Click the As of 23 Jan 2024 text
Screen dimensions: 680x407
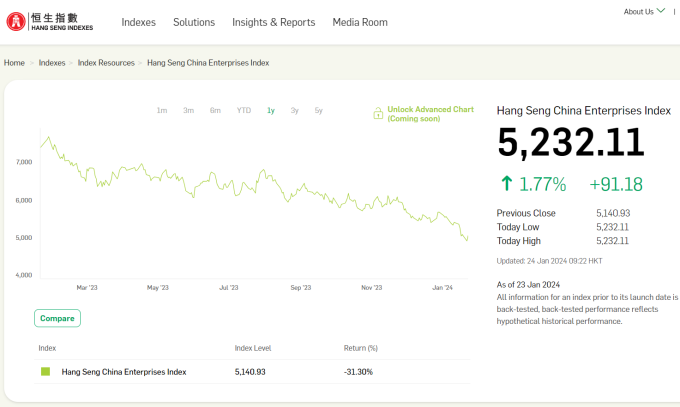click(x=528, y=285)
